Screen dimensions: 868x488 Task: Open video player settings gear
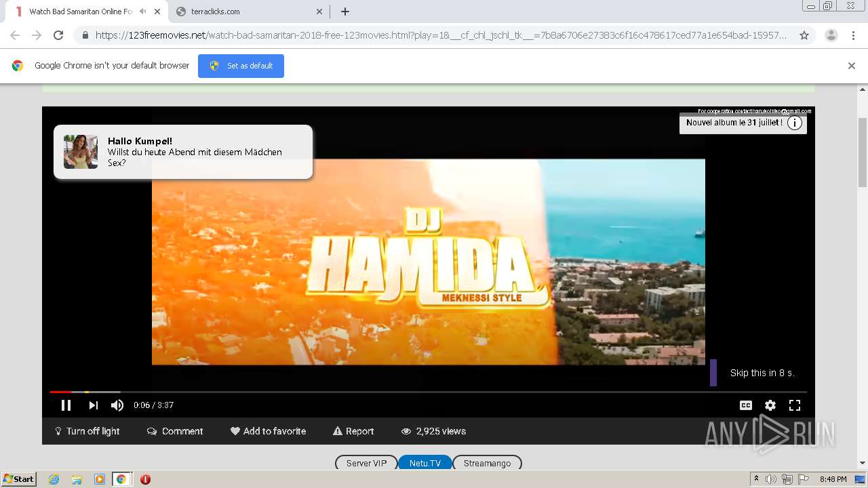coord(770,405)
